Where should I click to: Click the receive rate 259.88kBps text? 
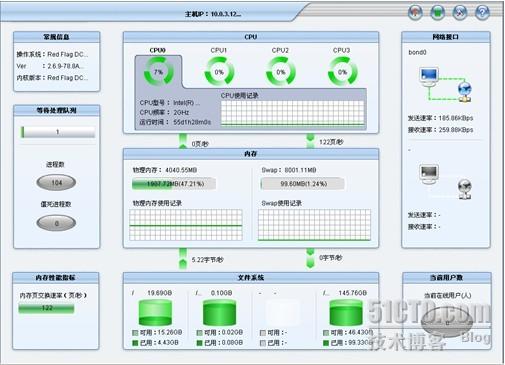pos(441,130)
